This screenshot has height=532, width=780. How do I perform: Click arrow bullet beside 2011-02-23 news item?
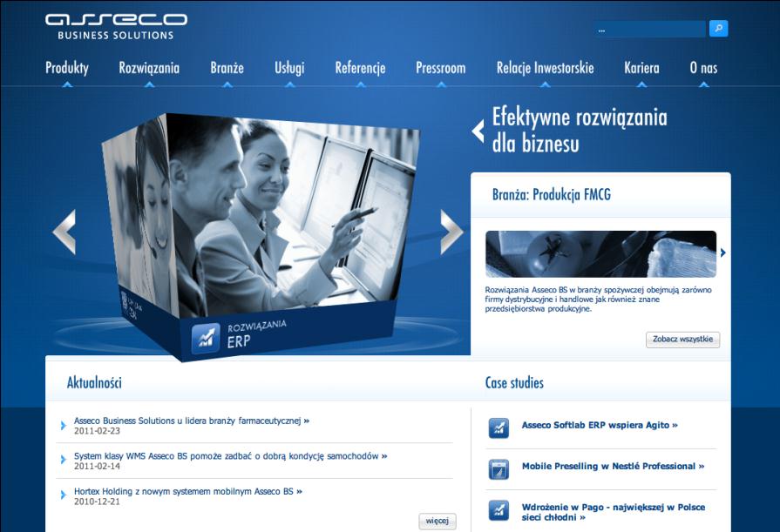tap(63, 425)
